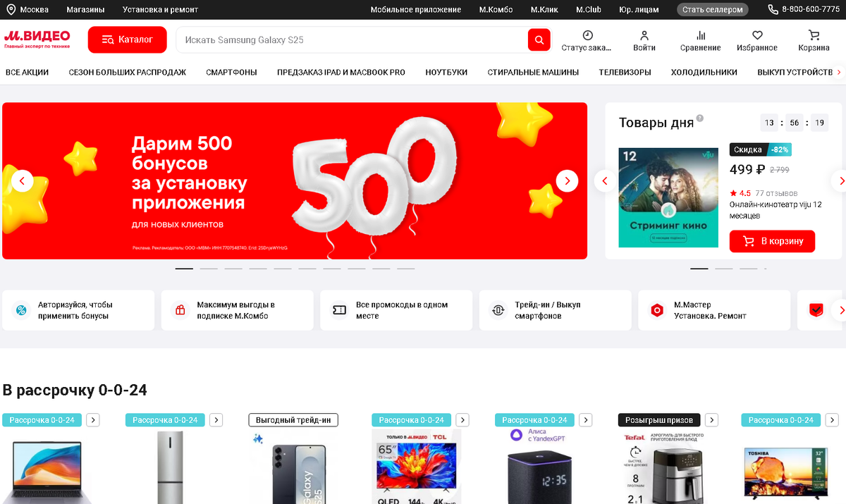Screen dimensions: 846x504
Task: Select the second banner carousel indicator
Action: coord(209,269)
